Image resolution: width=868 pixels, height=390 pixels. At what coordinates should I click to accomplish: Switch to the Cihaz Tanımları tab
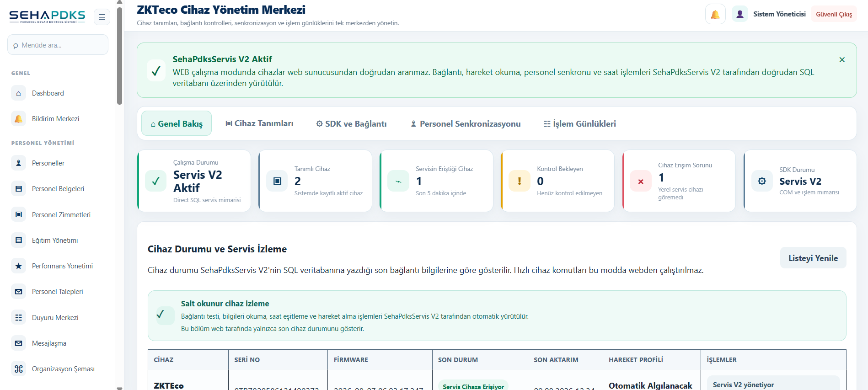(x=260, y=123)
